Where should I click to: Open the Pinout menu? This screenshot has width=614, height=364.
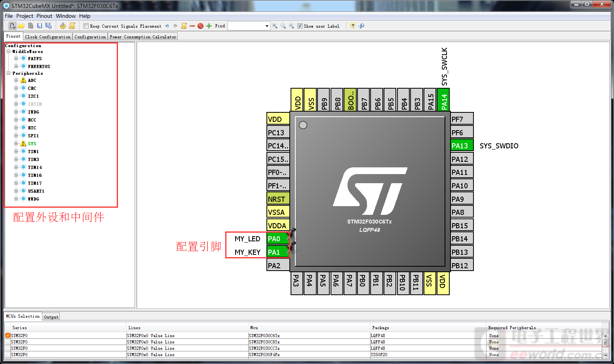(x=44, y=16)
